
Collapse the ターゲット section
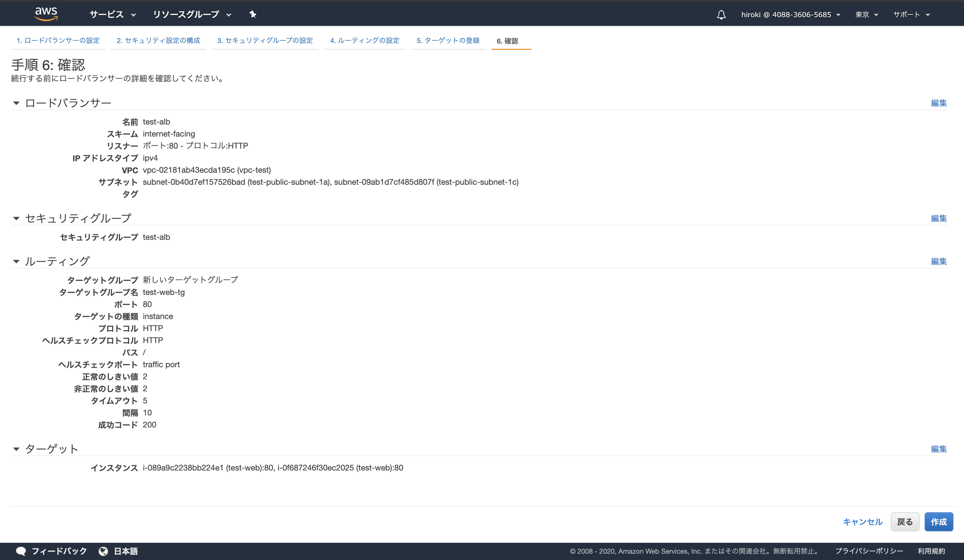[x=16, y=449]
